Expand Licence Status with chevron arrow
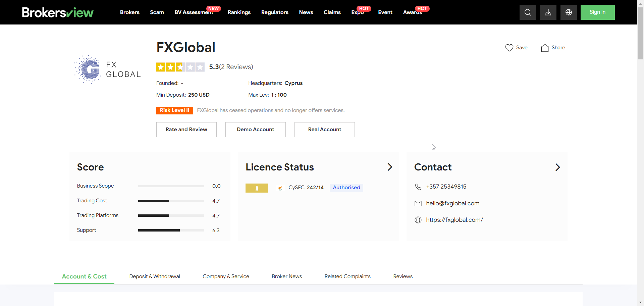 [390, 167]
